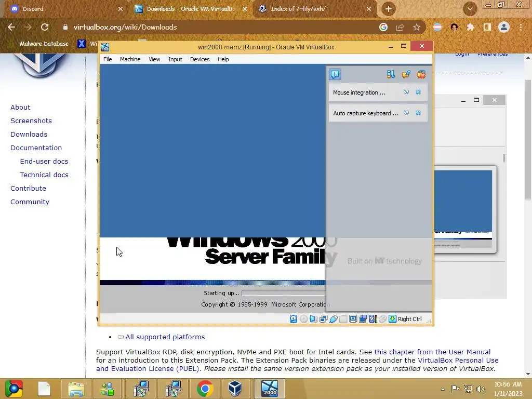Dismiss the Auto capture keyboard notification
Image resolution: width=532 pixels, height=399 pixels.
(418, 113)
